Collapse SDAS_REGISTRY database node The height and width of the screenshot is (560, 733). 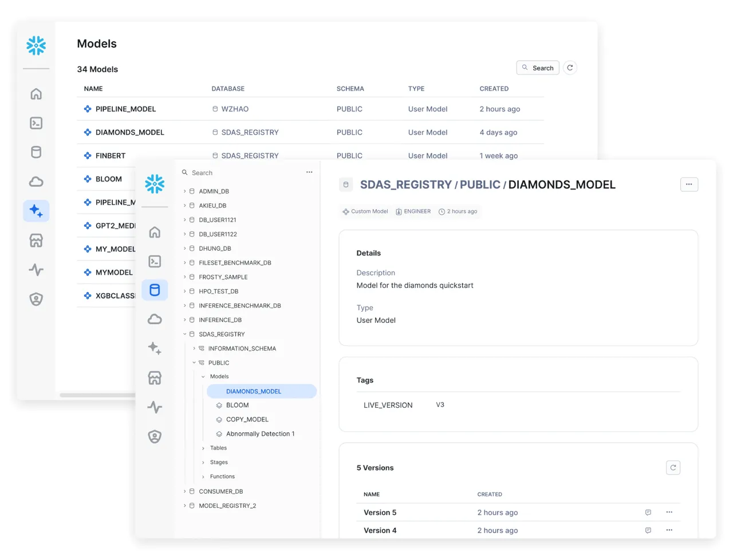[x=184, y=334]
